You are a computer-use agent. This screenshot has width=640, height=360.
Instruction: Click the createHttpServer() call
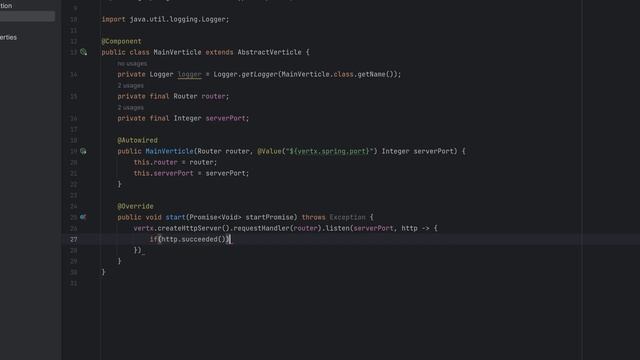[x=193, y=228]
